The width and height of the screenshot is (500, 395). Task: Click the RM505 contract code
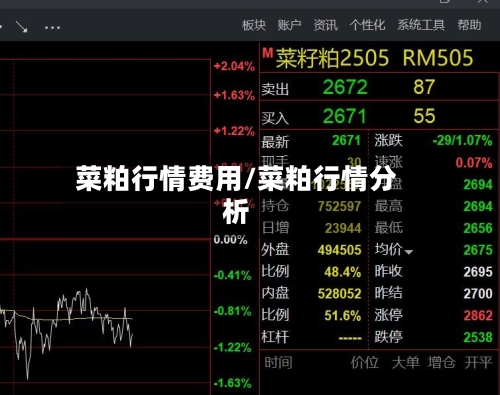438,58
